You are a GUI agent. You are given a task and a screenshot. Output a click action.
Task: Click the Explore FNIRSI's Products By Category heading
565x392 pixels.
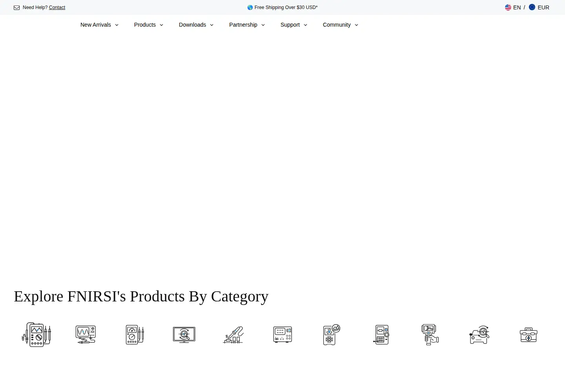pyautogui.click(x=141, y=297)
